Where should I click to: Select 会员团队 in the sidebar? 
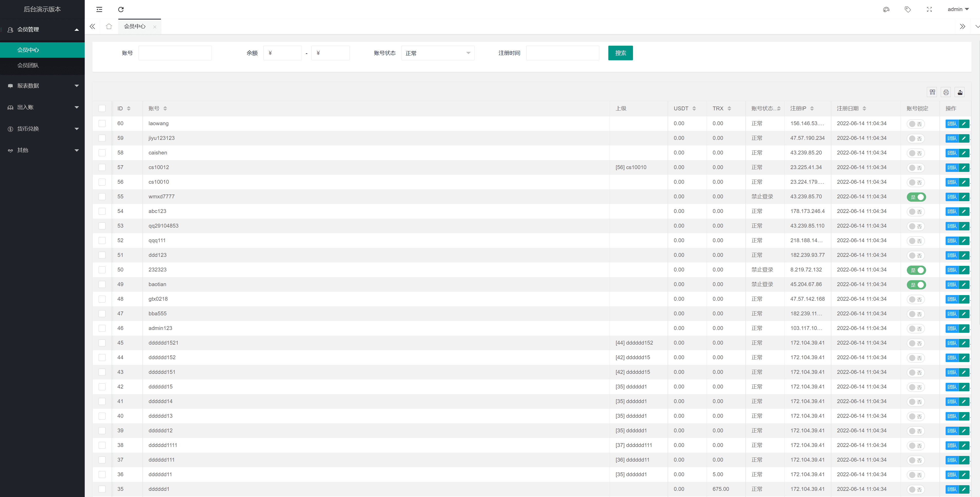click(28, 65)
